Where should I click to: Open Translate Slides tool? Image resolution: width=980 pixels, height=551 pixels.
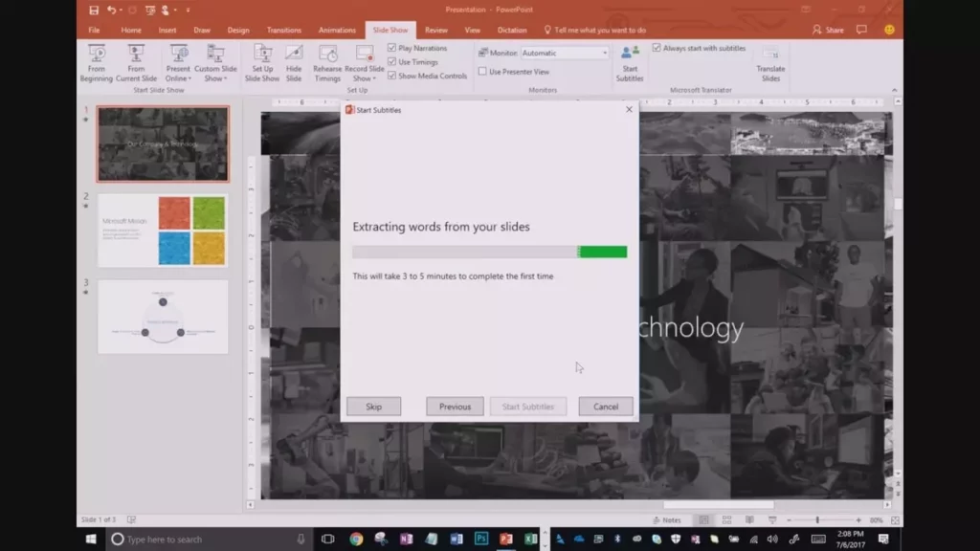(x=770, y=63)
